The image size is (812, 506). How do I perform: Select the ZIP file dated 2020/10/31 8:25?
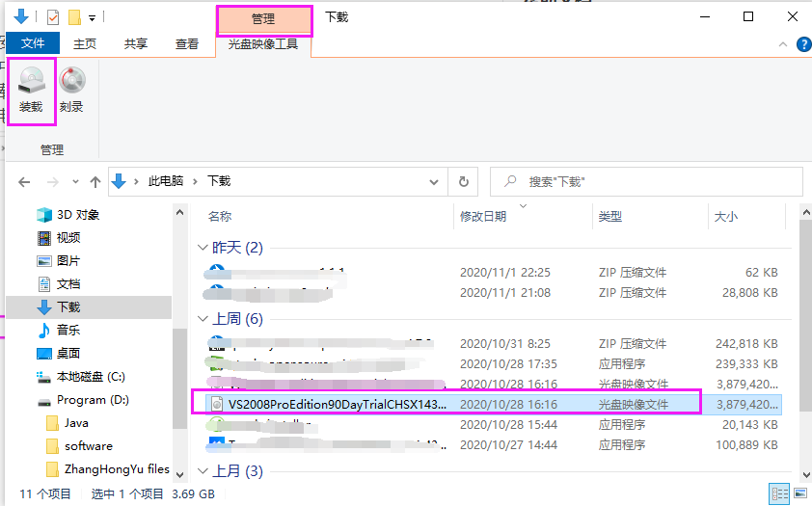pyautogui.click(x=492, y=344)
